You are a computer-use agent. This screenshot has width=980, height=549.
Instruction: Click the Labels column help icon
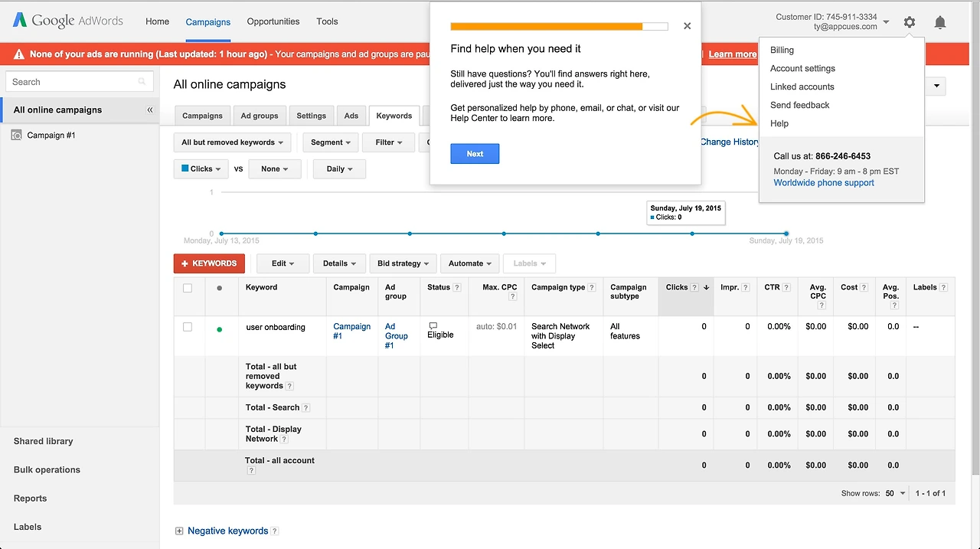pyautogui.click(x=943, y=288)
